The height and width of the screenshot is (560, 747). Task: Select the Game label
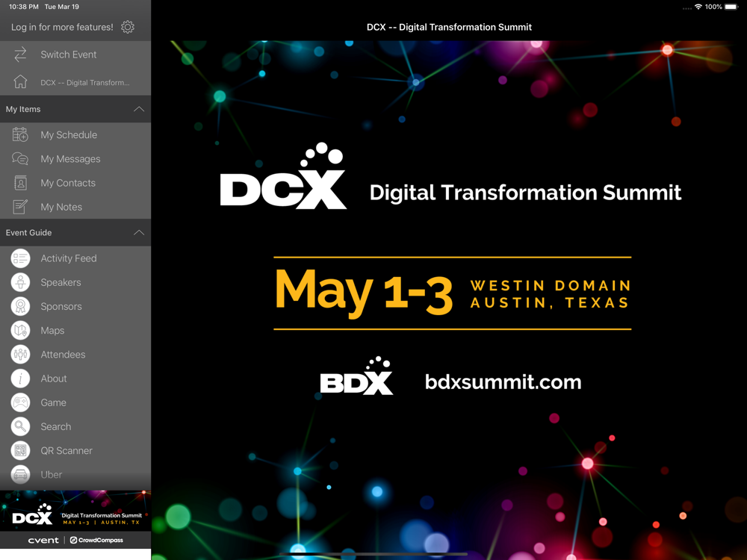pyautogui.click(x=53, y=402)
